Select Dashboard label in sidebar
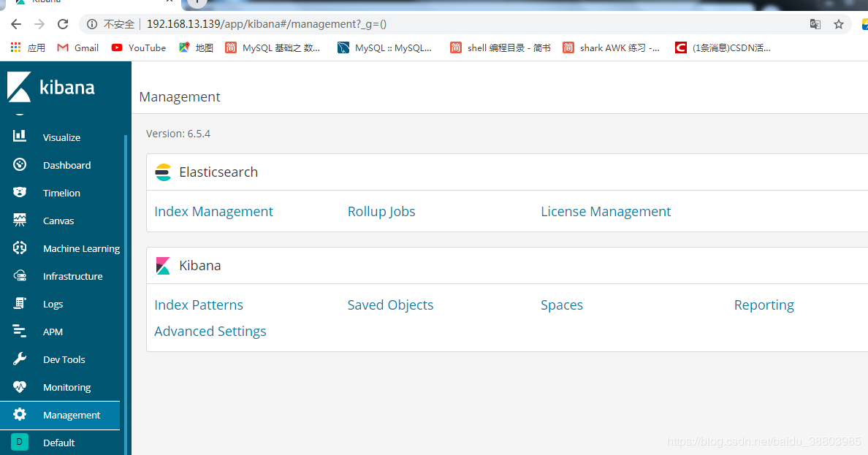 pos(67,165)
